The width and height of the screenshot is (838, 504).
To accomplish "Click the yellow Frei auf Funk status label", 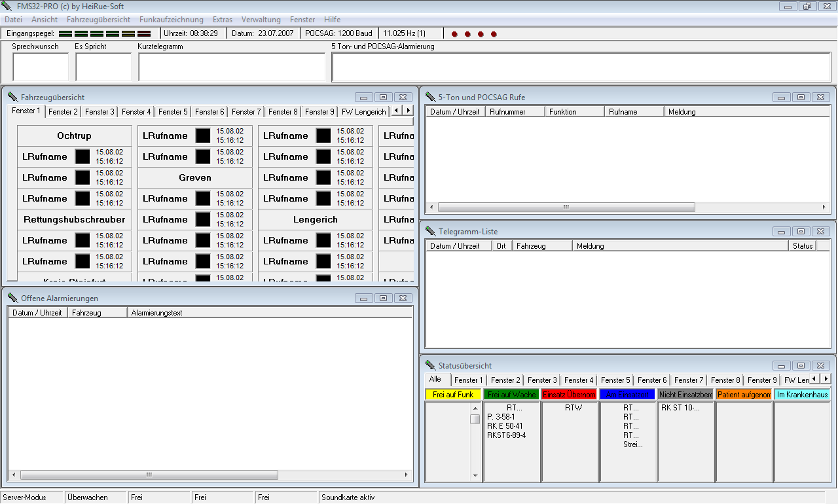I will tap(452, 395).
